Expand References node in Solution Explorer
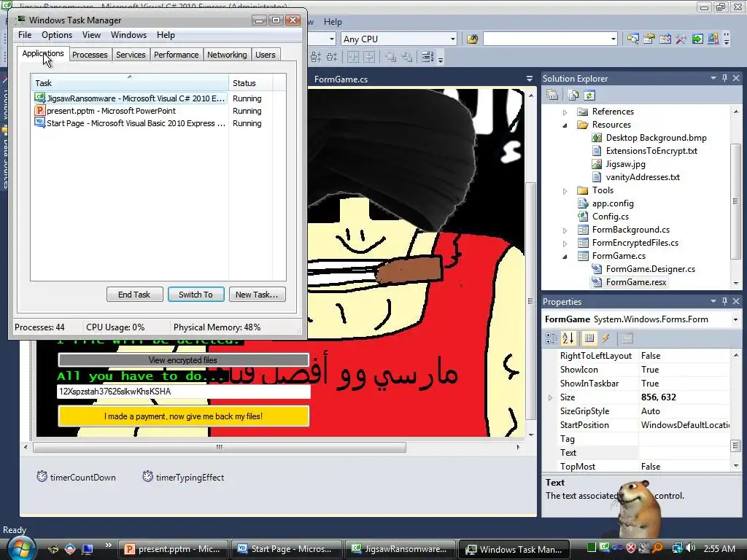The image size is (747, 560). tap(565, 112)
